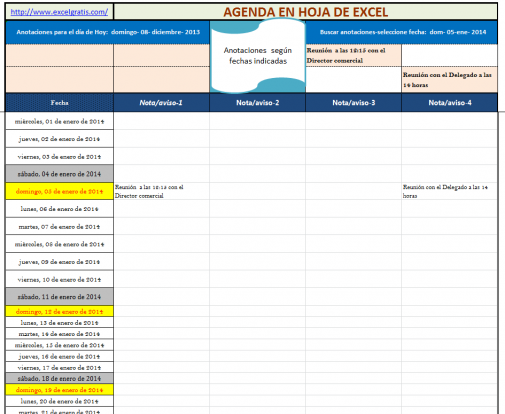Select the 'lunes, 06 de enero de 2014' cell

pyautogui.click(x=59, y=209)
